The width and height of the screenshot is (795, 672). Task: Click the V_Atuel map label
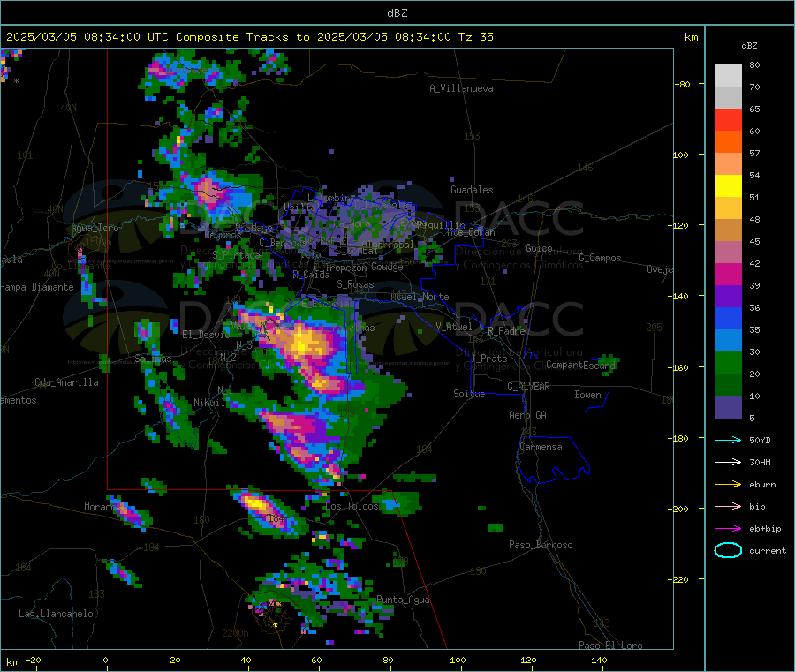454,327
